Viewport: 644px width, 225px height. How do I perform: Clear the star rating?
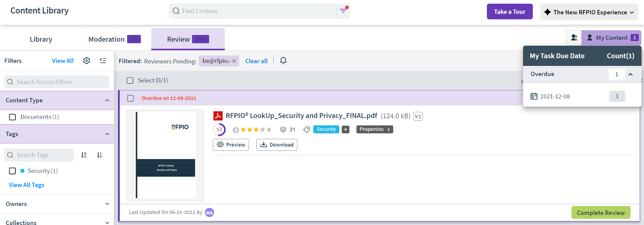(236, 130)
